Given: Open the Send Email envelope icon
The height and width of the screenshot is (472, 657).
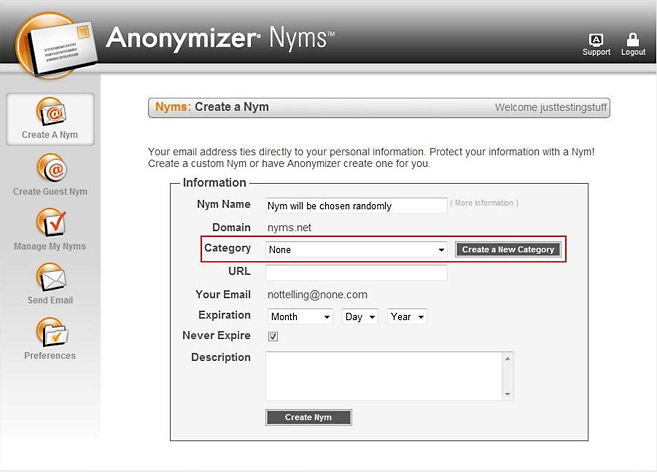Looking at the screenshot, I should [50, 277].
